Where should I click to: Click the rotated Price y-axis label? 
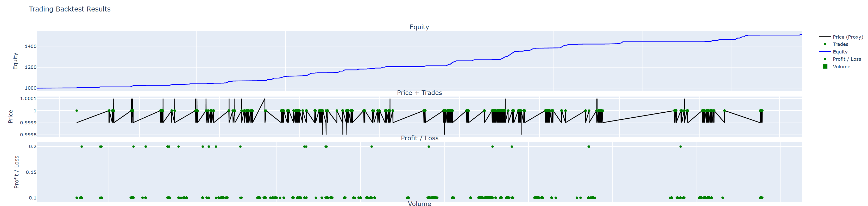pos(10,117)
